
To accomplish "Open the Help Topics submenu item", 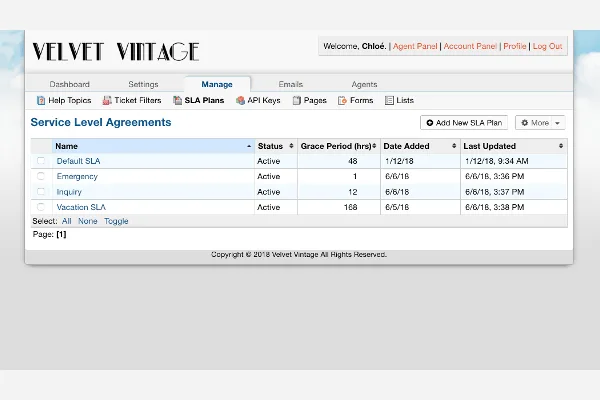I will (x=64, y=101).
